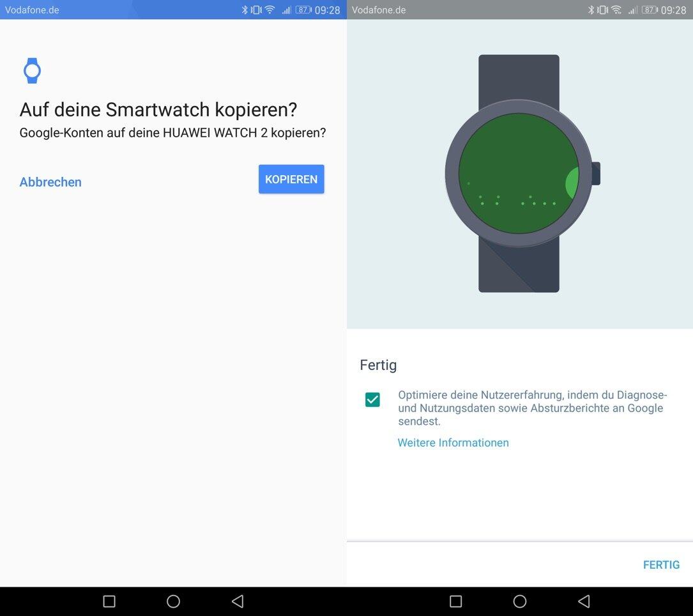The height and width of the screenshot is (616, 693).
Task: Tap the back triangle on the Fertig screen
Action: (584, 601)
